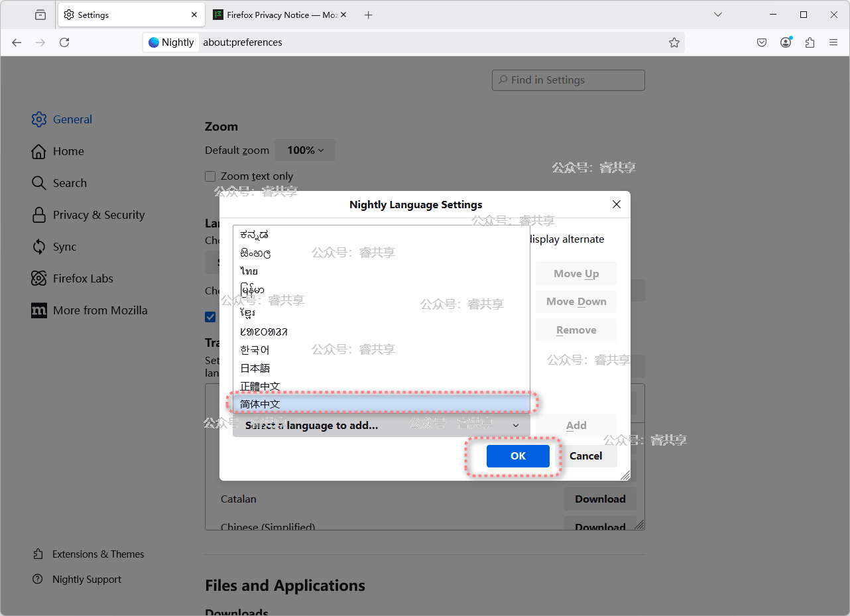Open More from Mozilla category

point(90,310)
